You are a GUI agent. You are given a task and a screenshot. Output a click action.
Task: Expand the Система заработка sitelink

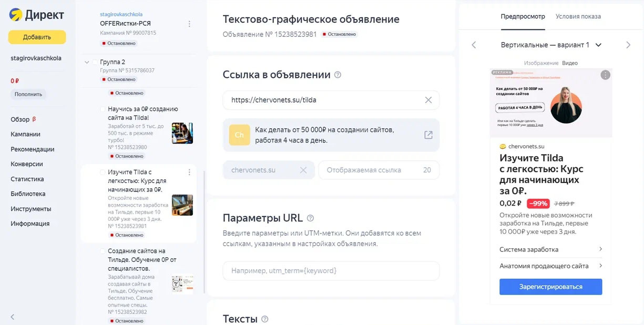tap(551, 249)
